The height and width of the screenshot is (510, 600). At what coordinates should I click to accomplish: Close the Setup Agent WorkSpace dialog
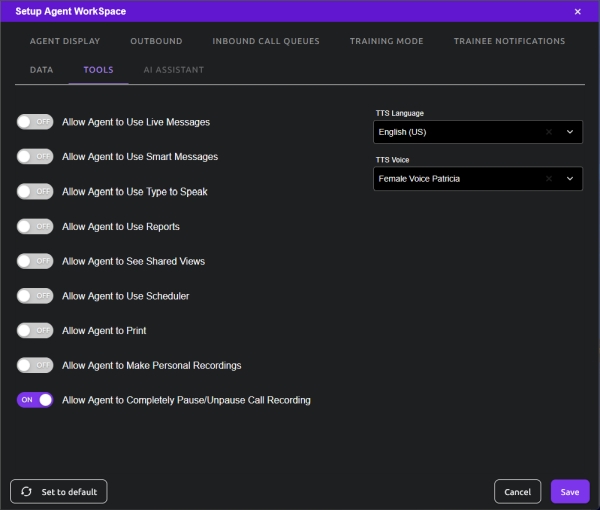(x=577, y=11)
